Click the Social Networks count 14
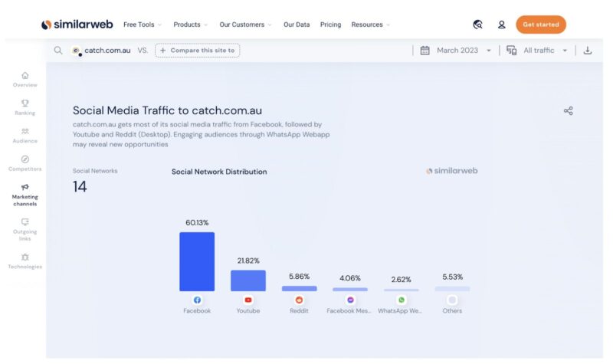Image resolution: width=613 pixels, height=364 pixels. coord(80,186)
